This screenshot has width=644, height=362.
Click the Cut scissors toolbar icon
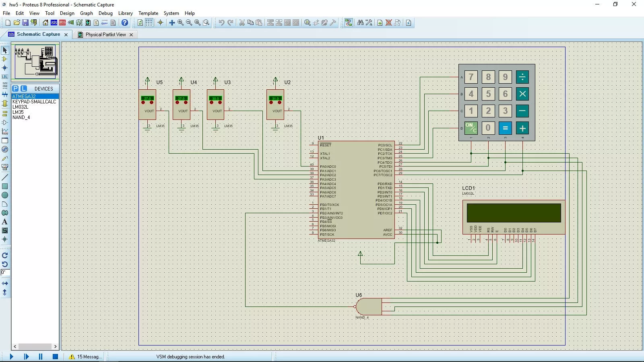point(242,23)
